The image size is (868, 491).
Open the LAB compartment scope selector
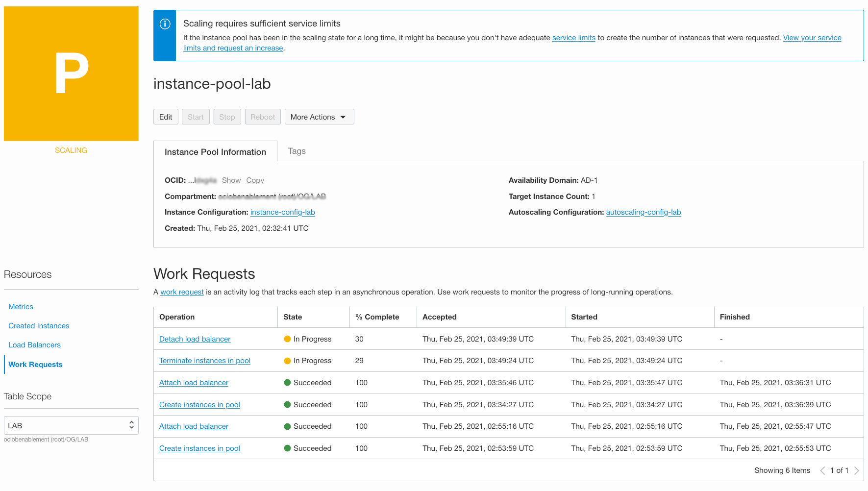point(71,425)
